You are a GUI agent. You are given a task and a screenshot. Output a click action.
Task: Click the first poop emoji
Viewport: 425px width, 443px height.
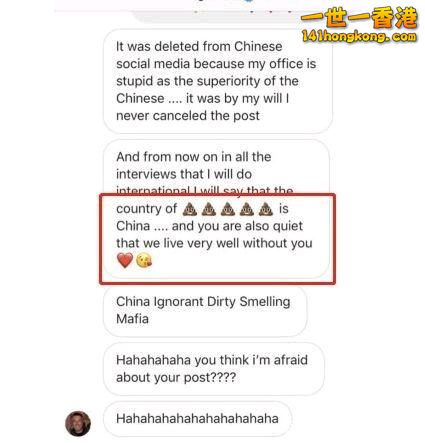coord(190,209)
